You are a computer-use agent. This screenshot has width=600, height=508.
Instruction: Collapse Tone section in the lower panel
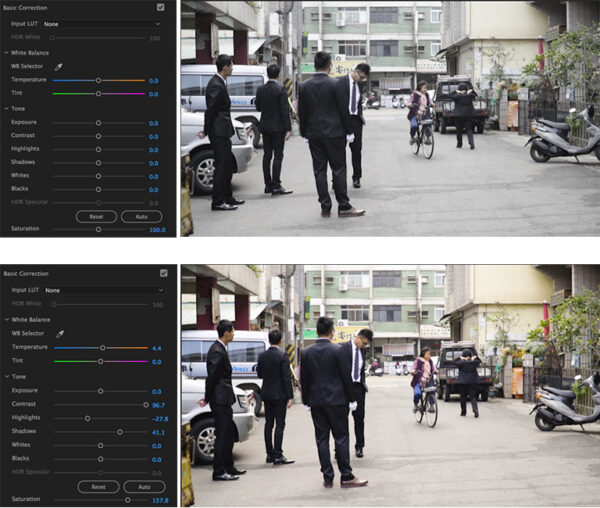click(5, 376)
